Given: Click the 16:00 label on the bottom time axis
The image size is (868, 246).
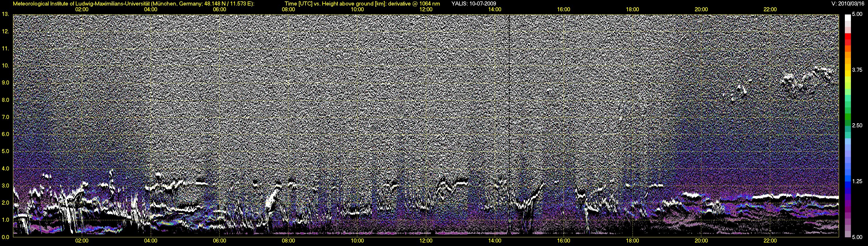Looking at the screenshot, I should click(564, 241).
